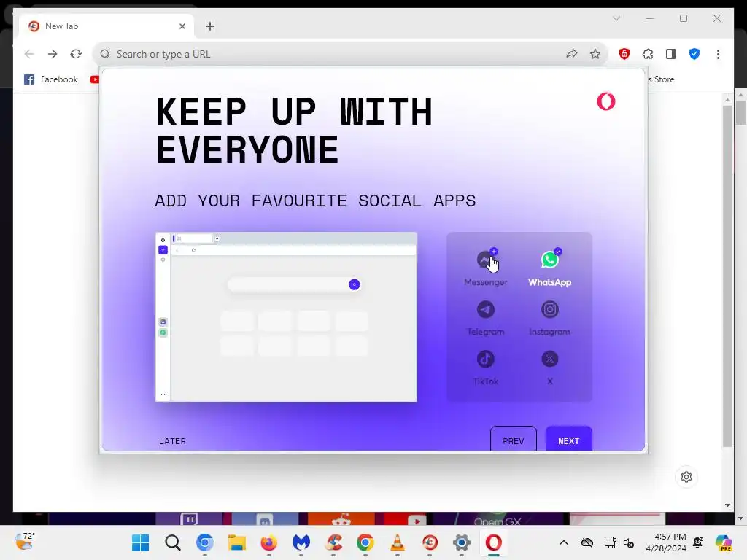The width and height of the screenshot is (747, 560).
Task: Open the red shield extension icon
Action: 624,54
